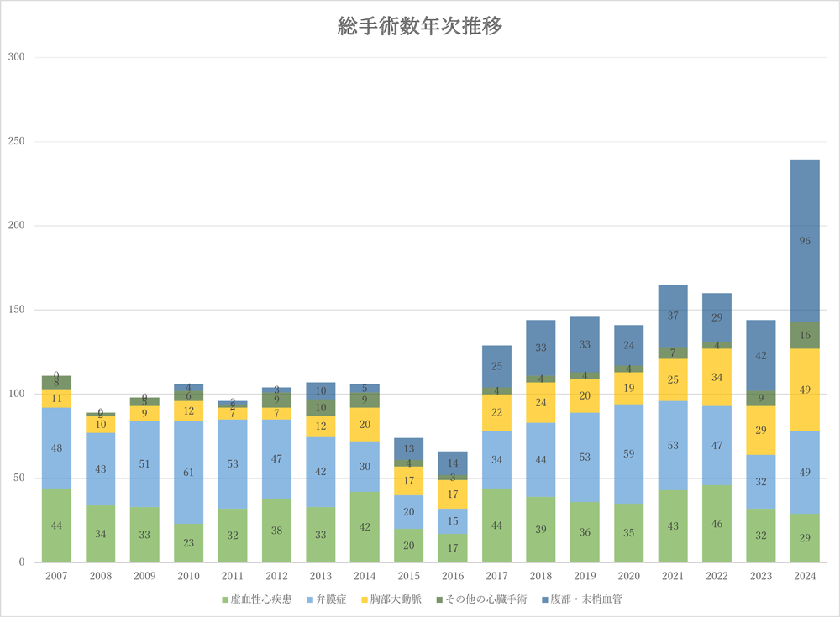Screen dimensions: 840x617
Task: Select the 2022 yellow segment labeled 34
Action: coord(717,377)
